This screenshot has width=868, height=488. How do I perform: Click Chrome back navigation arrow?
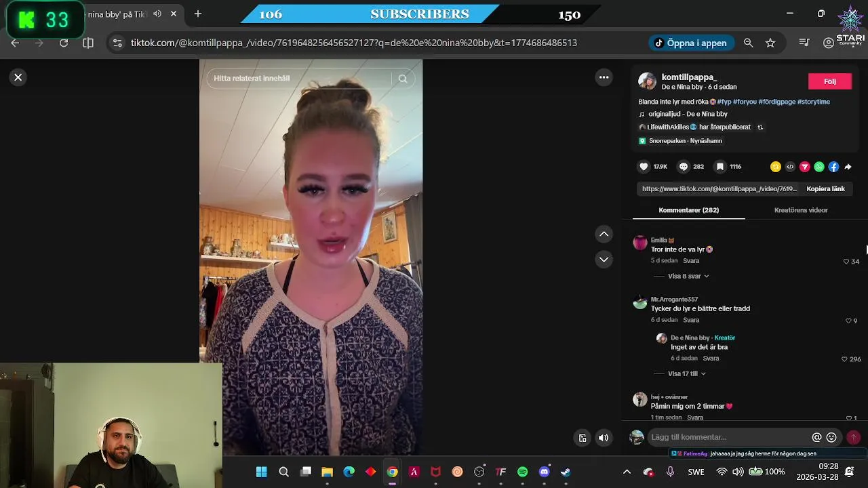[15, 43]
